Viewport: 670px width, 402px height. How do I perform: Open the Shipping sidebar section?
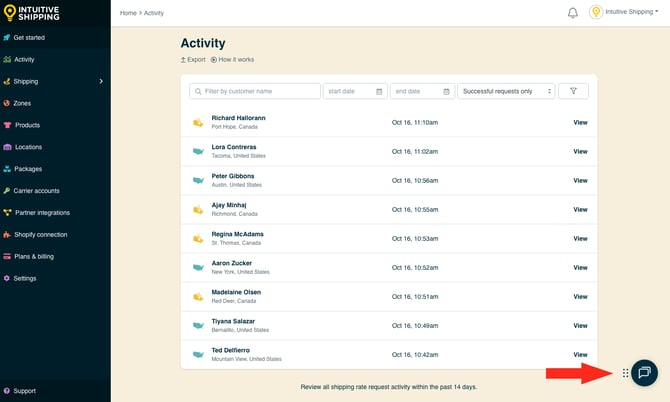26,81
